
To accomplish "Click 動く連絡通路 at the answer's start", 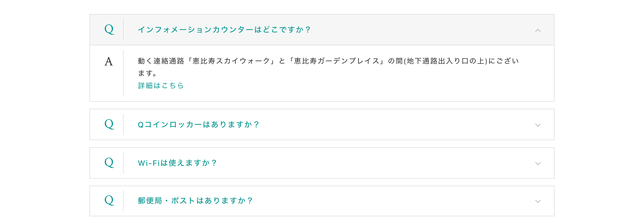I will 161,61.
